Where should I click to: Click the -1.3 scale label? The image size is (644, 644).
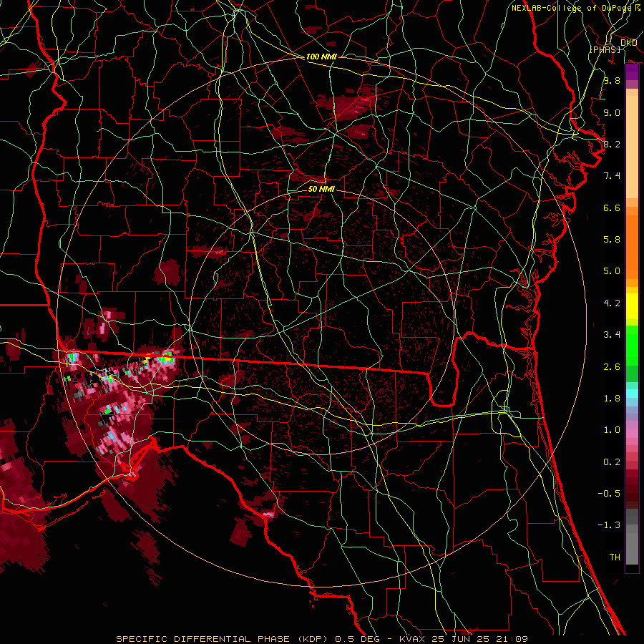[609, 525]
